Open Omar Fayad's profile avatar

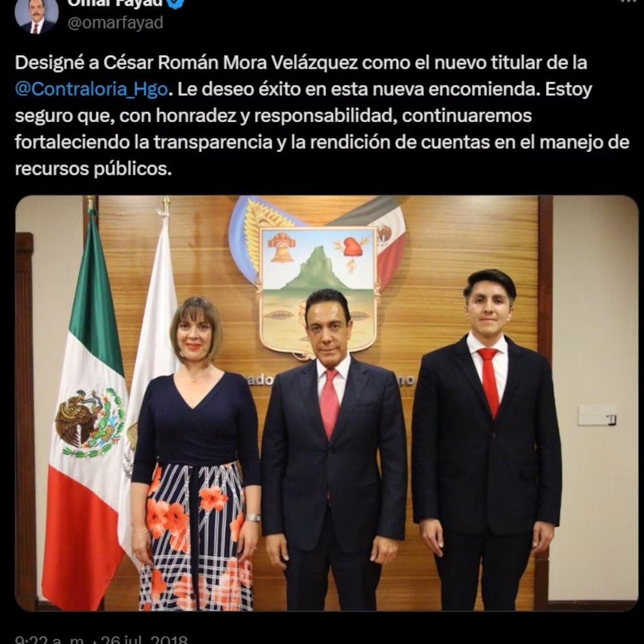[36, 15]
